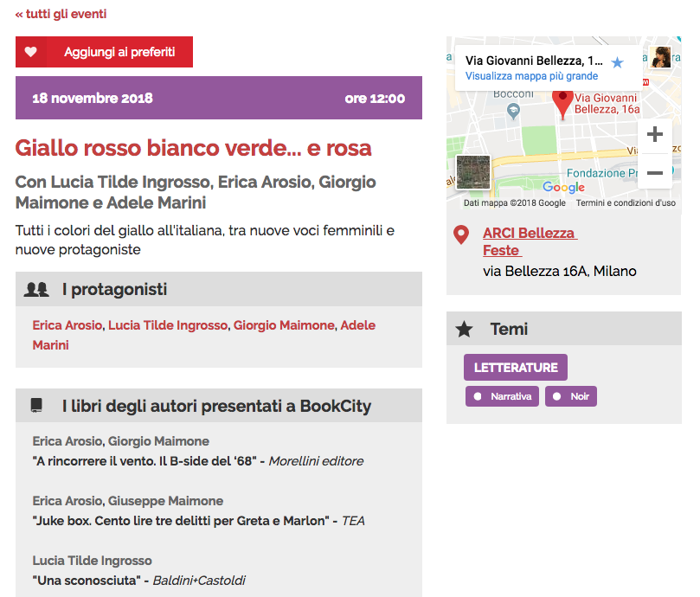The width and height of the screenshot is (700, 597).
Task: Open Erica Arosio's author page
Action: [67, 325]
